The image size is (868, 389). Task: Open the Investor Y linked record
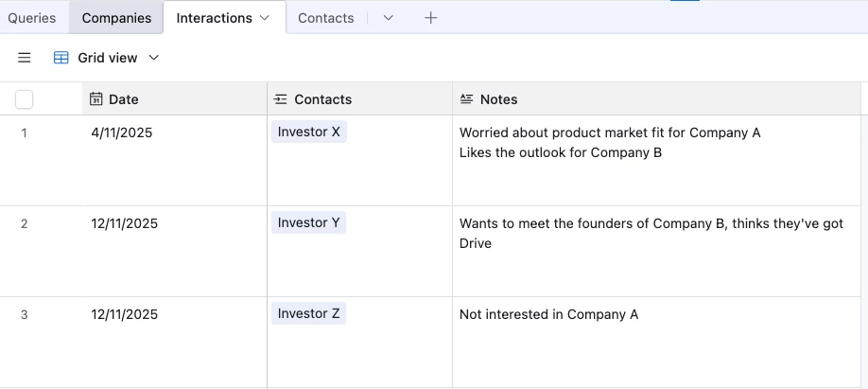click(309, 222)
